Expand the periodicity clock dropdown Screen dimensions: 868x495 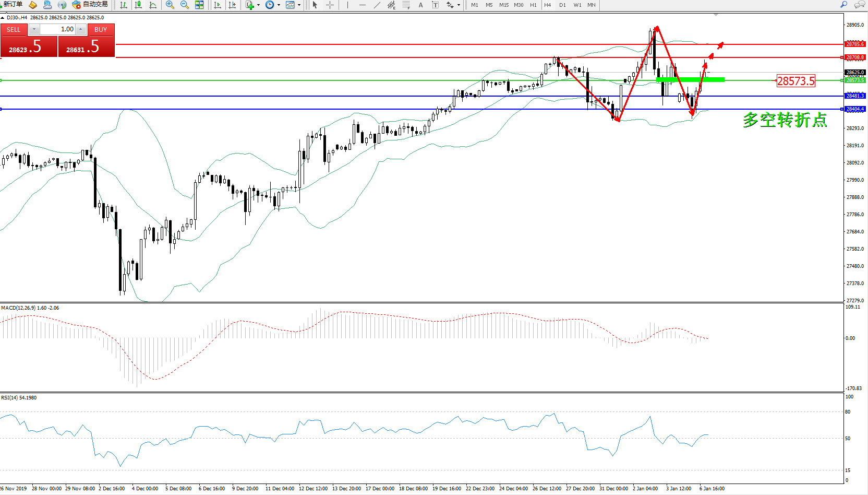[279, 5]
